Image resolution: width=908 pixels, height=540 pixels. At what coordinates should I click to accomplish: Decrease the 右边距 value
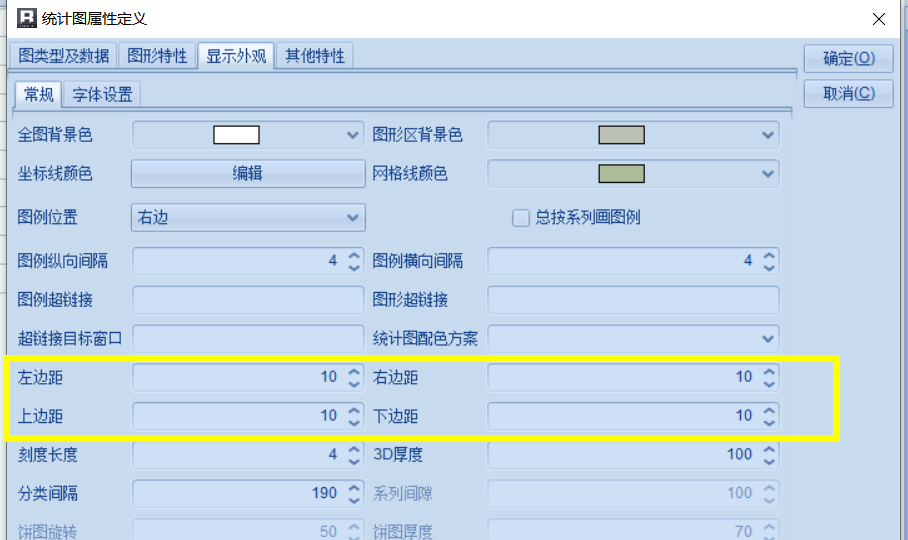pyautogui.click(x=769, y=384)
